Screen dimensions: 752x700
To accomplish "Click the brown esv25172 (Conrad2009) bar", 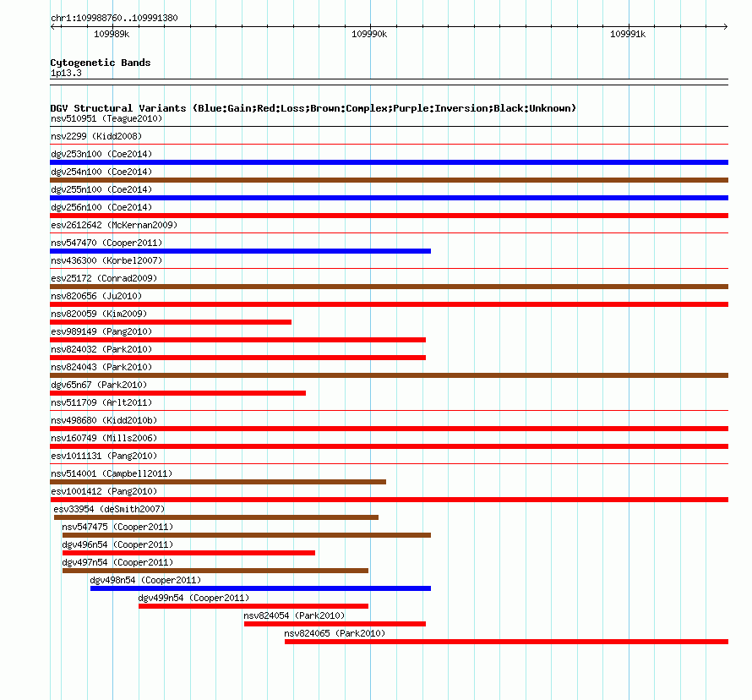I will (389, 287).
